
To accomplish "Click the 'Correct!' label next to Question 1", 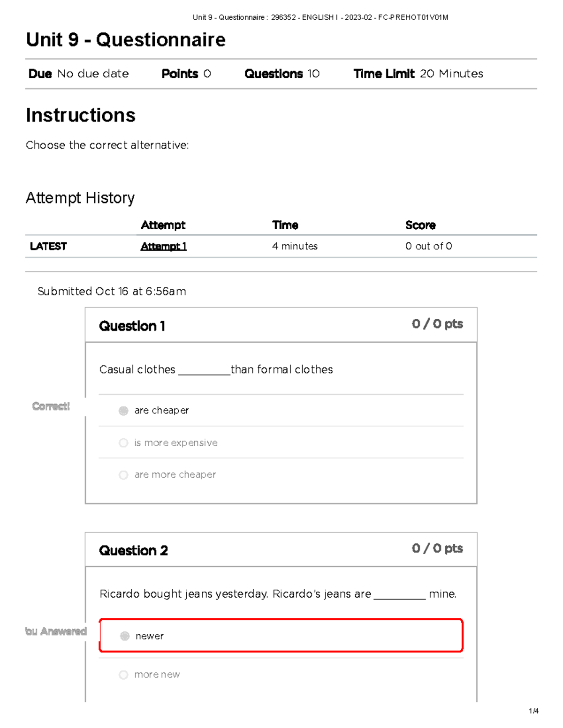I will point(51,406).
